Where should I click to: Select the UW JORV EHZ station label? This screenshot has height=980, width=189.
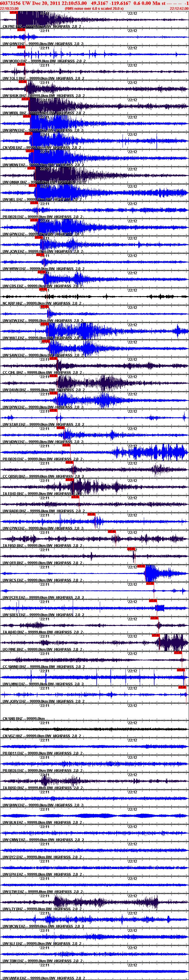tap(14, 701)
